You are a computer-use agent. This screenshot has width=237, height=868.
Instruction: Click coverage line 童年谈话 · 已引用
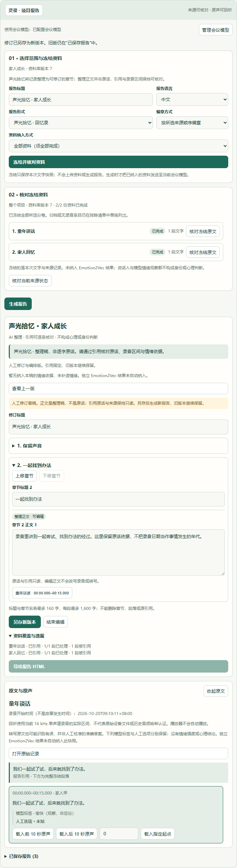(x=50, y=646)
